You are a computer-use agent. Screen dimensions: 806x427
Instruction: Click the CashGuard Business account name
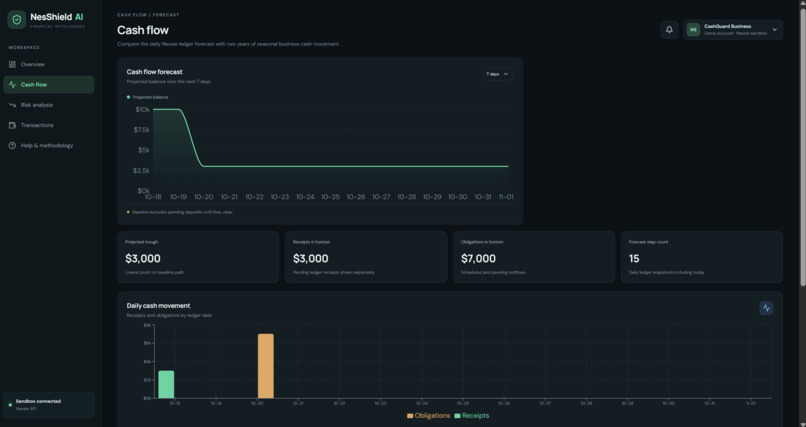pos(727,26)
